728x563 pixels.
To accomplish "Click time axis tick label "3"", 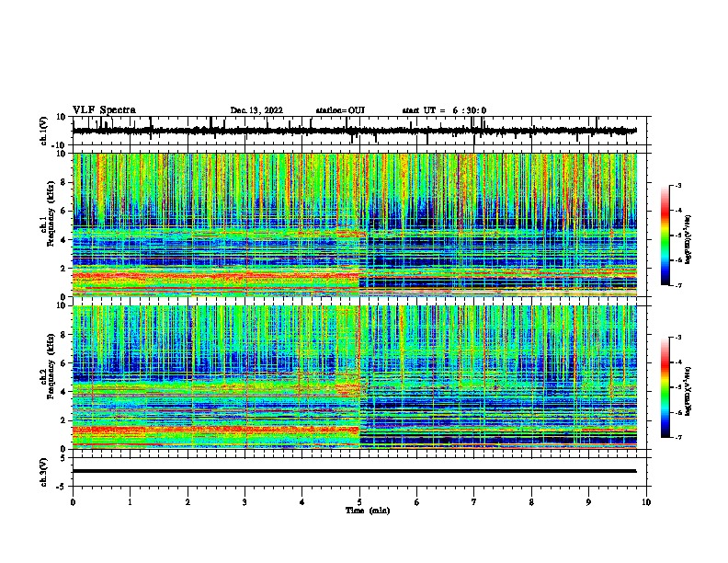I will tap(245, 502).
